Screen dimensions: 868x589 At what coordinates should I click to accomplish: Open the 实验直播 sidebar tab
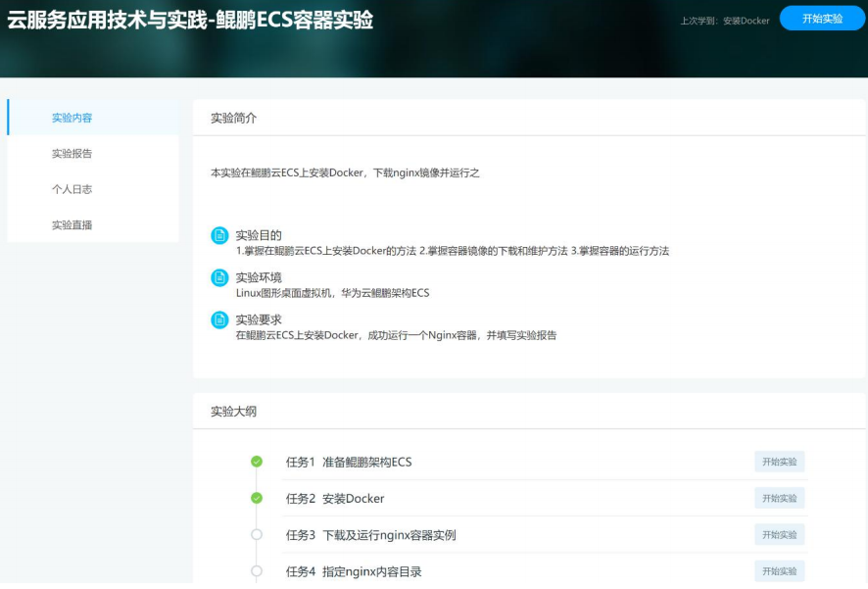[93, 224]
